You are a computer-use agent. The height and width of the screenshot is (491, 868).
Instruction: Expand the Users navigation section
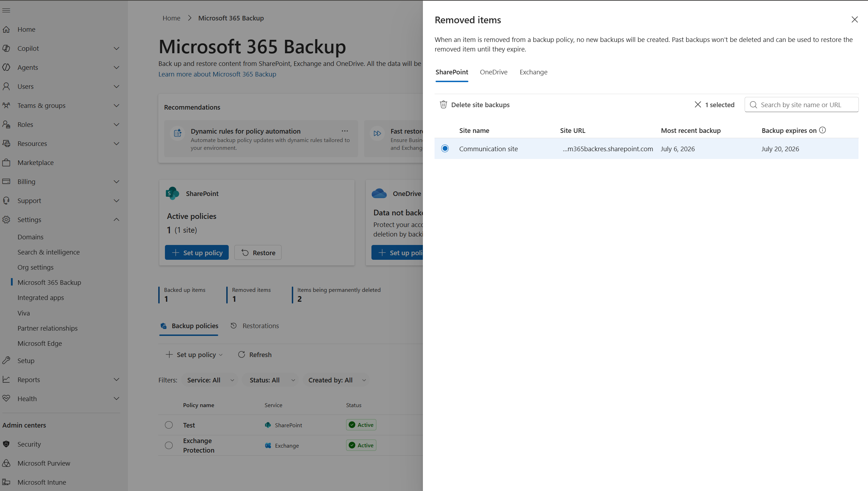coord(117,86)
